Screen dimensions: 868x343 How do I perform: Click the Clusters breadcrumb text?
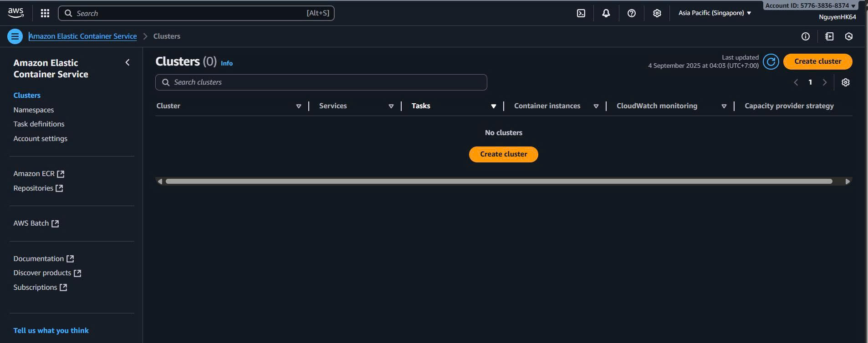coord(167,36)
